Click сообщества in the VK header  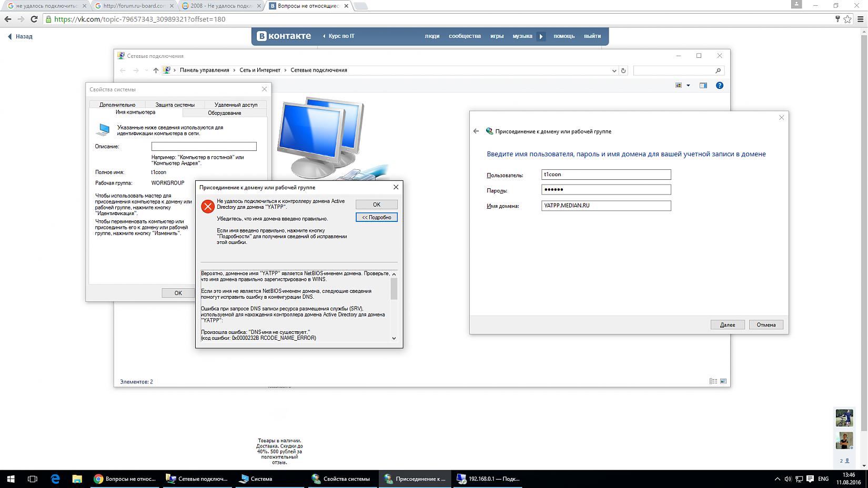pos(465,36)
